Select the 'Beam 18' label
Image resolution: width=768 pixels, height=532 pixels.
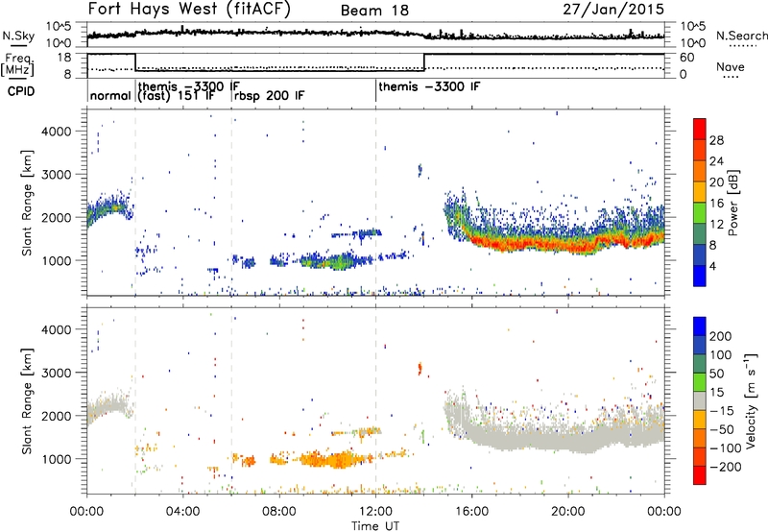click(x=374, y=11)
